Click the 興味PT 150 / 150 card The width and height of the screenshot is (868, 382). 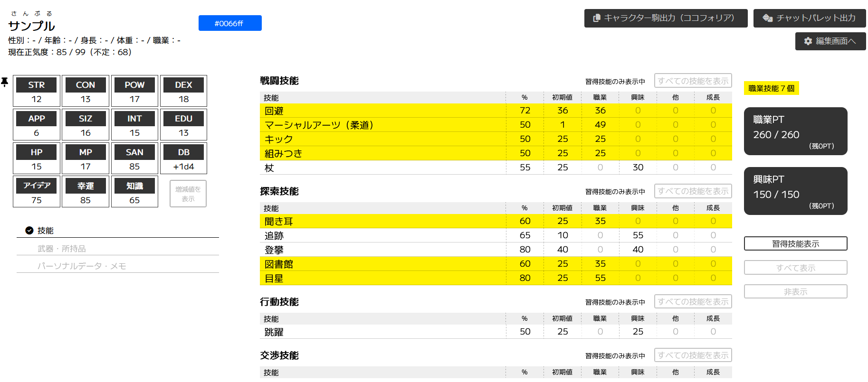coord(795,191)
